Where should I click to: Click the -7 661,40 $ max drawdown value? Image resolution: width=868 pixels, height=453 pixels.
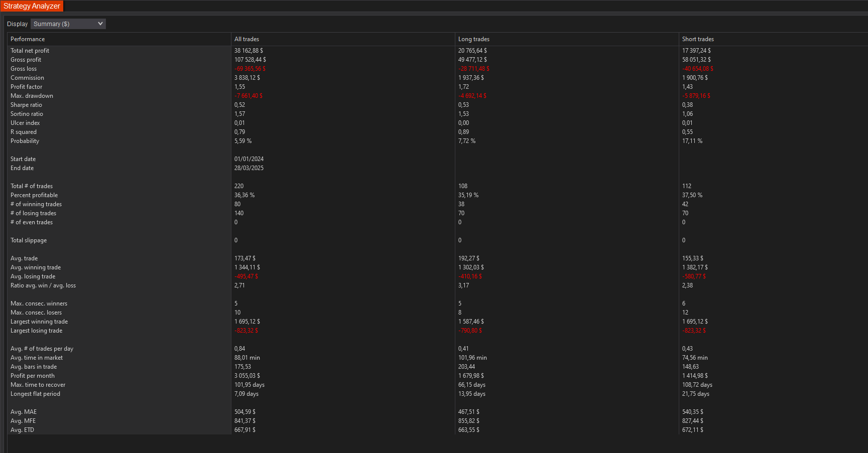tap(249, 96)
